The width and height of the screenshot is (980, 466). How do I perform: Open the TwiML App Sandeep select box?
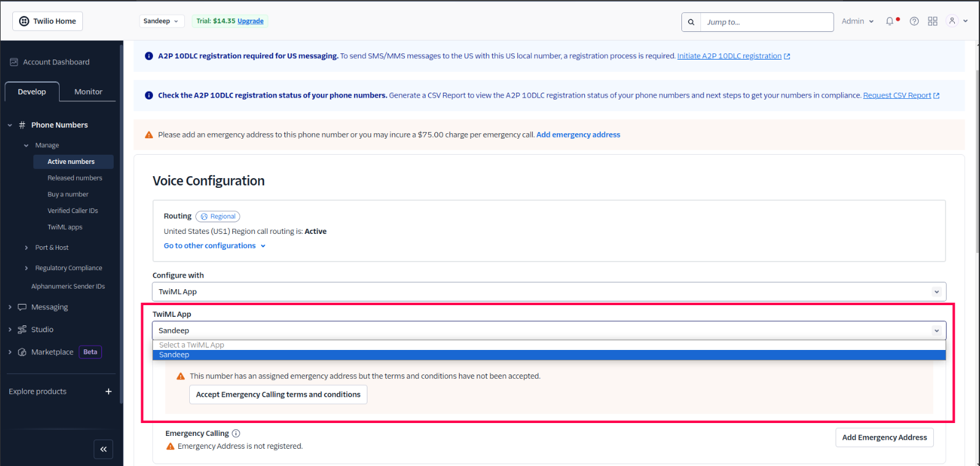pyautogui.click(x=549, y=330)
